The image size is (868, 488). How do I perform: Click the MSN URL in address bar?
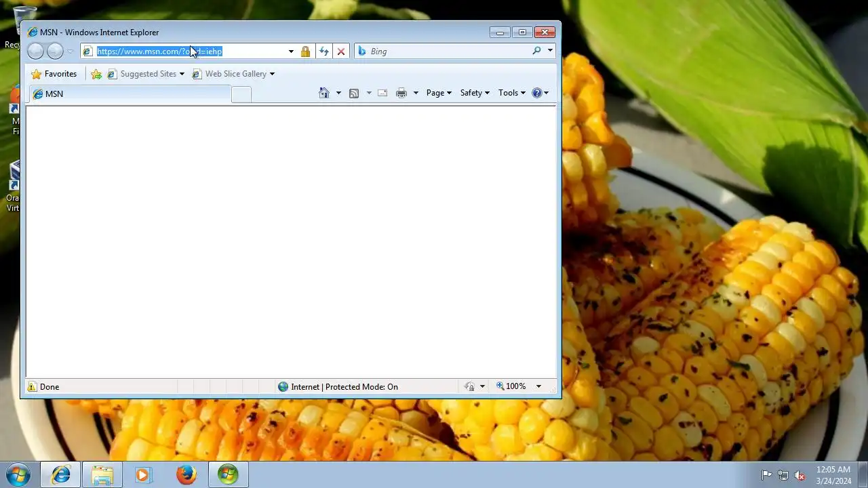[159, 52]
